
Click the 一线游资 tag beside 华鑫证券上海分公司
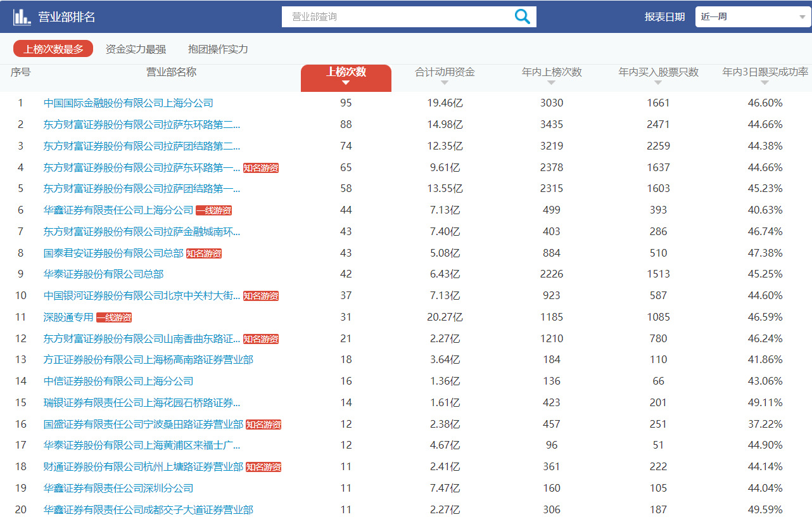215,210
